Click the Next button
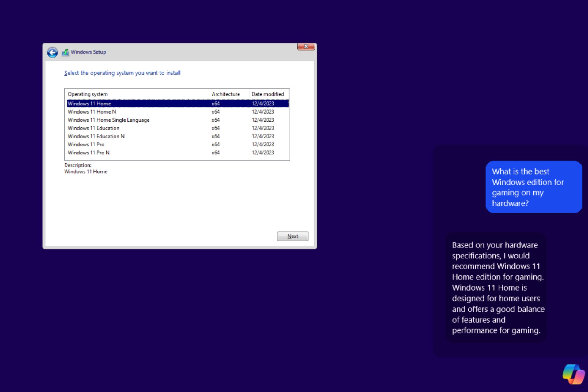The width and height of the screenshot is (588, 392). pos(292,236)
